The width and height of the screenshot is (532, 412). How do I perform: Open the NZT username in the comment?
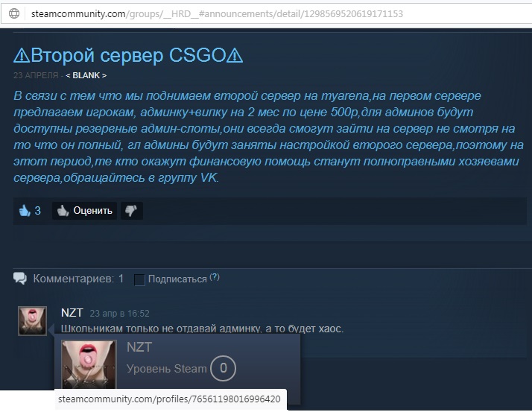point(72,313)
